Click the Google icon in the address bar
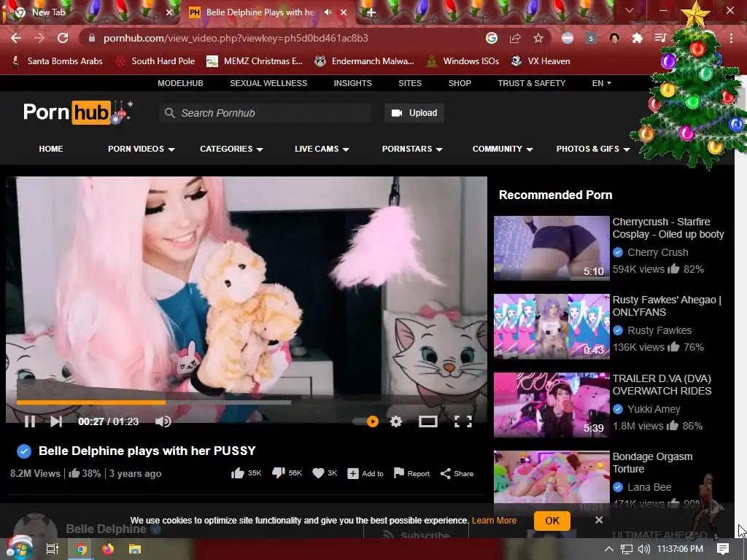Image resolution: width=747 pixels, height=560 pixels. coord(492,38)
